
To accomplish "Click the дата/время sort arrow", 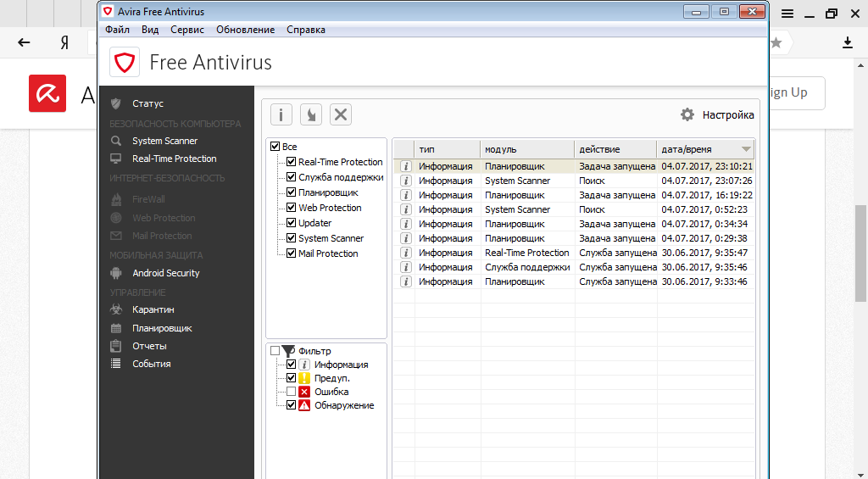I will [x=746, y=149].
